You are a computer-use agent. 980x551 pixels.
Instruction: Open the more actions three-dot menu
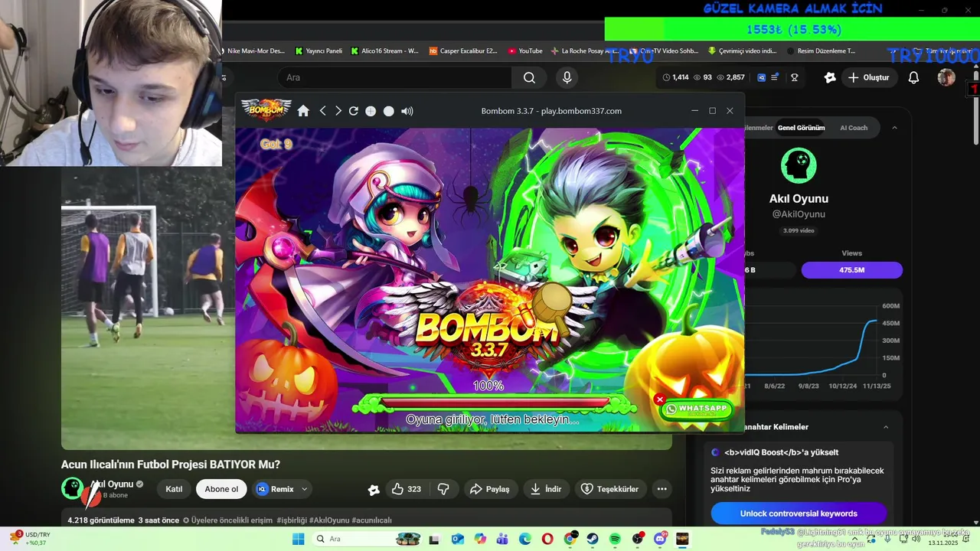point(661,489)
